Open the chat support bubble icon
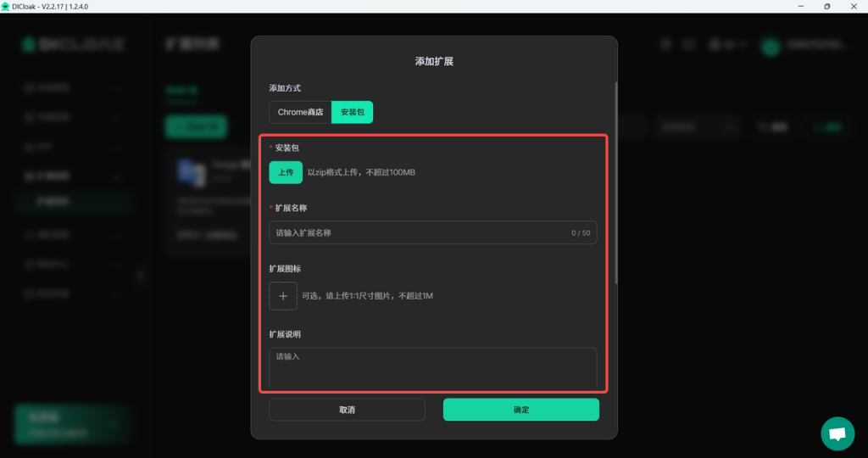 click(x=837, y=433)
